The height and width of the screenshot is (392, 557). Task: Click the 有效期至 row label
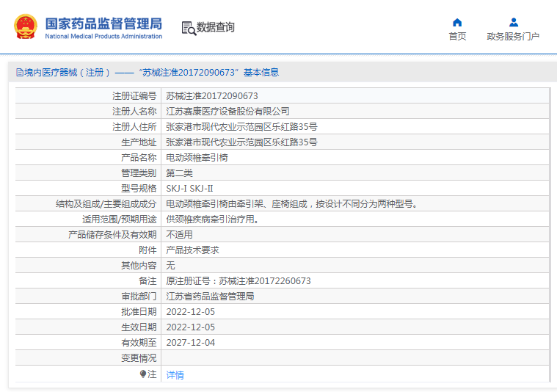[x=139, y=343]
